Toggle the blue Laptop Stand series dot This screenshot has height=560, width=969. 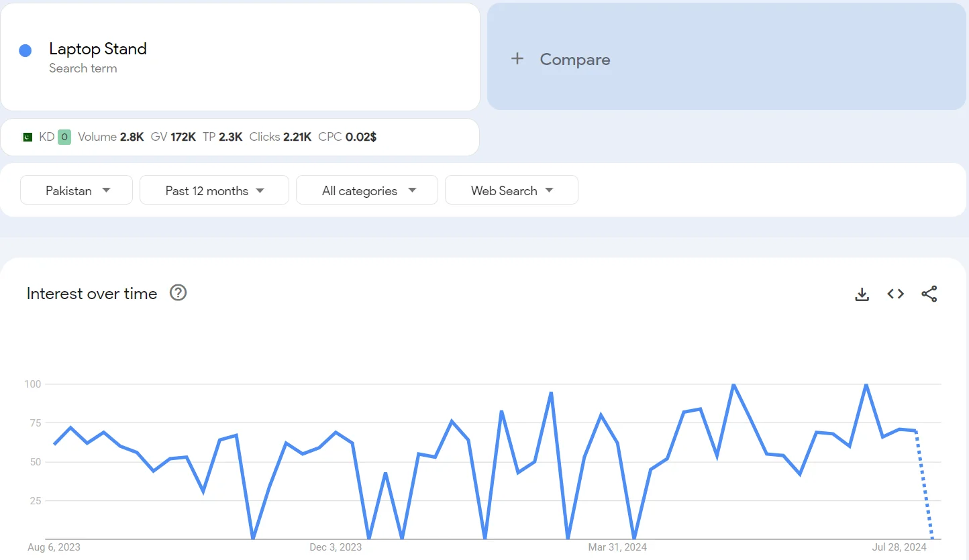[x=25, y=50]
